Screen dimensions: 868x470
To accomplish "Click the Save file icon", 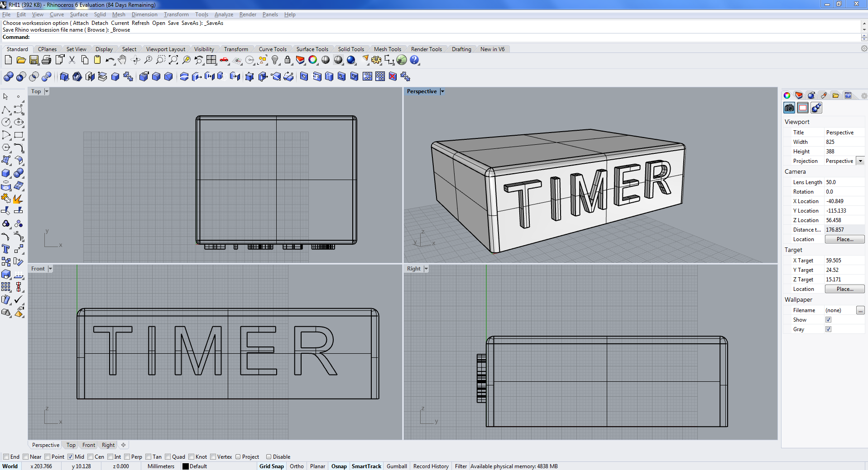I will click(x=34, y=60).
